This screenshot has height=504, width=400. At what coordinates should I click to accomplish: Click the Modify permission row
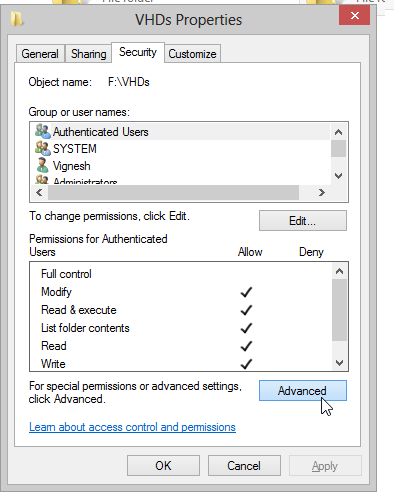point(181,292)
